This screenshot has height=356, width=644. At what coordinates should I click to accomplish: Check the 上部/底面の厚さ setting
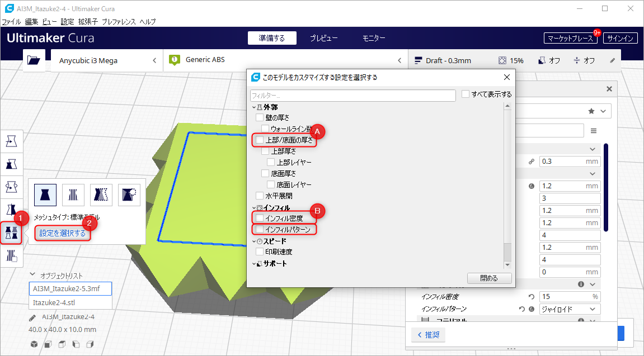pyautogui.click(x=260, y=140)
